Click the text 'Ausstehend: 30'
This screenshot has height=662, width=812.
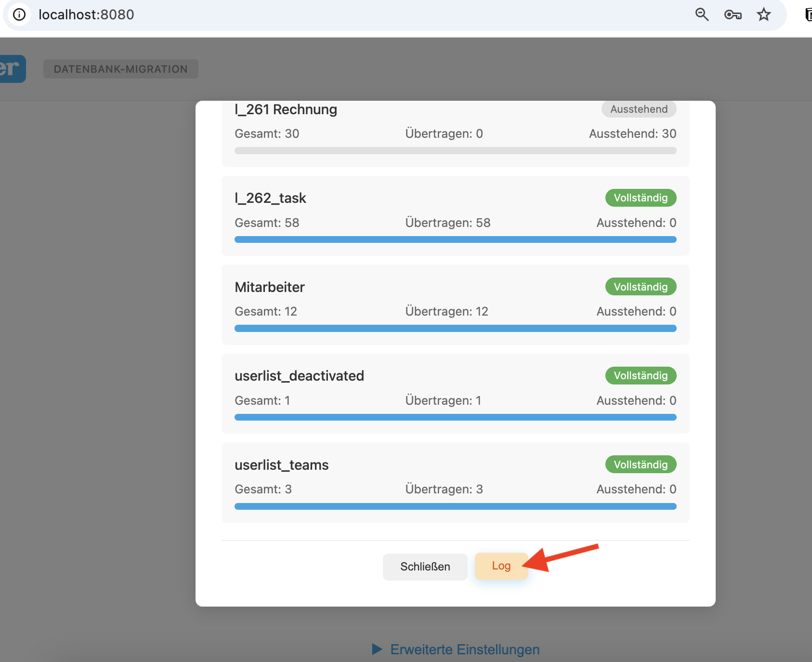point(633,133)
